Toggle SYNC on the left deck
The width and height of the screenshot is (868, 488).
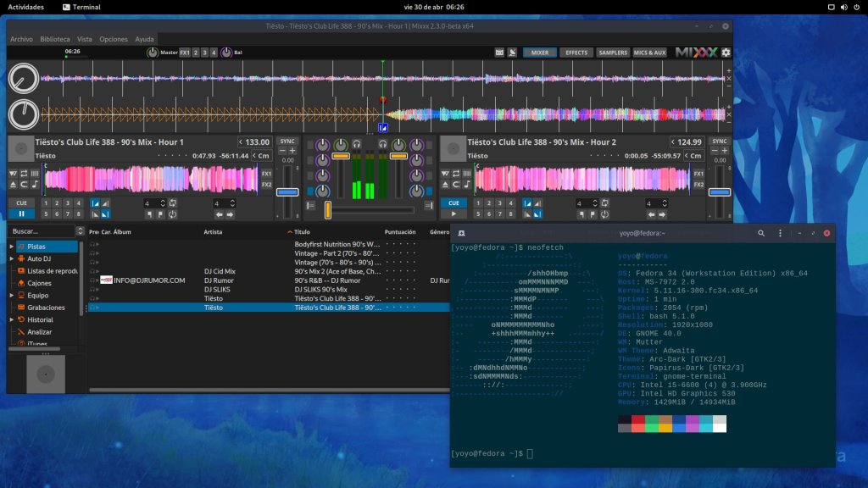(287, 141)
